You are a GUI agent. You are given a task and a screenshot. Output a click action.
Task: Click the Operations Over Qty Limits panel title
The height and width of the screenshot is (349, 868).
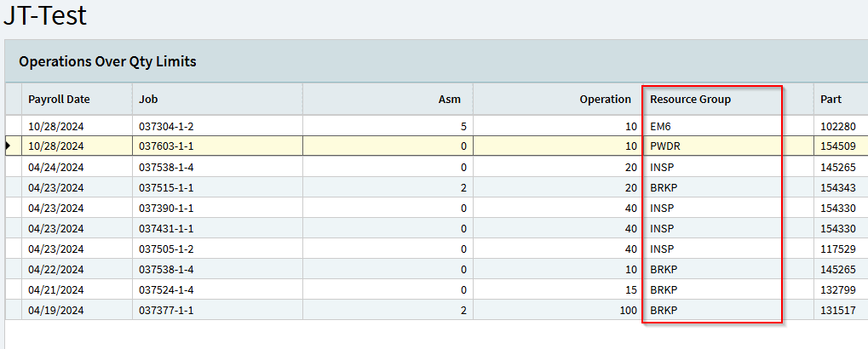107,61
